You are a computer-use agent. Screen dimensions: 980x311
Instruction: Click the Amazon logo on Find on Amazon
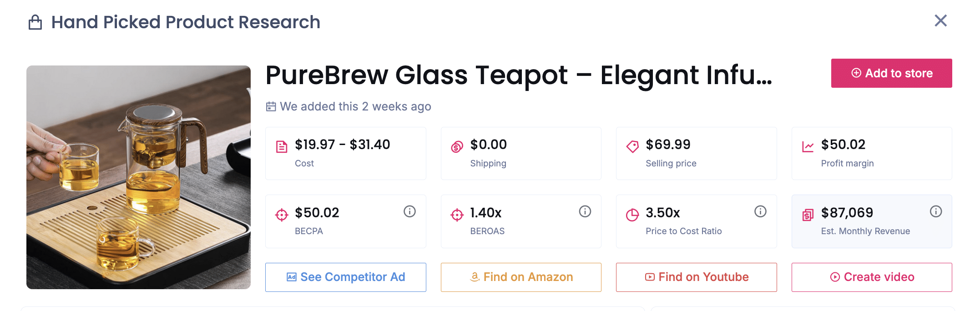tap(475, 276)
